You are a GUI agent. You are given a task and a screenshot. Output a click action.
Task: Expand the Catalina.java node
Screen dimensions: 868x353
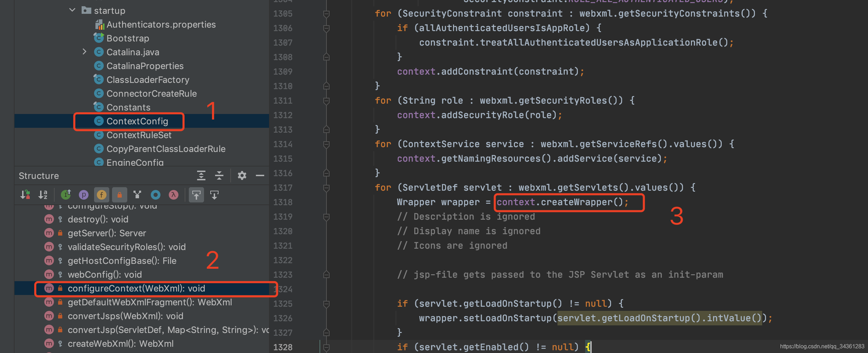click(x=85, y=51)
